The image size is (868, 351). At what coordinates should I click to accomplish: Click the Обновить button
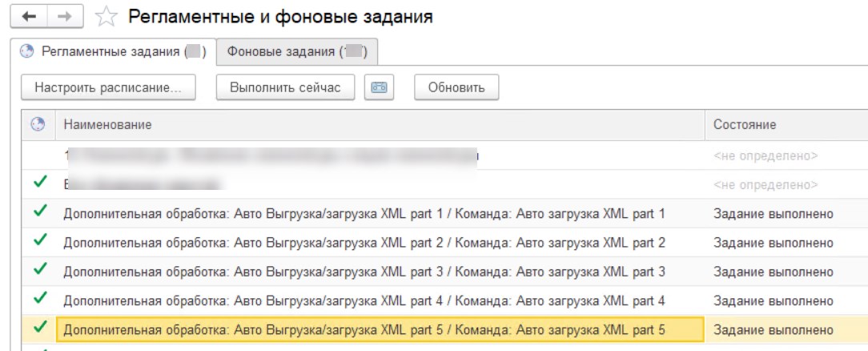click(456, 87)
